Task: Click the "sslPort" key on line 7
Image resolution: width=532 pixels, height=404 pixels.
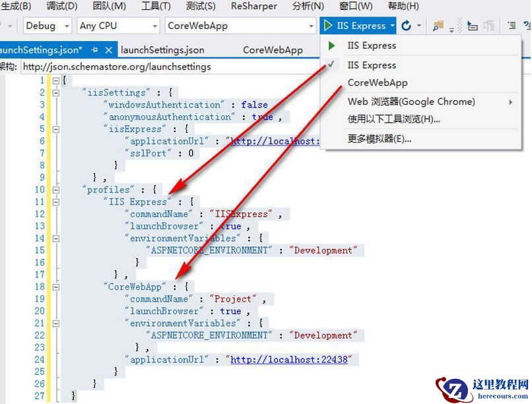Action: click(149, 153)
